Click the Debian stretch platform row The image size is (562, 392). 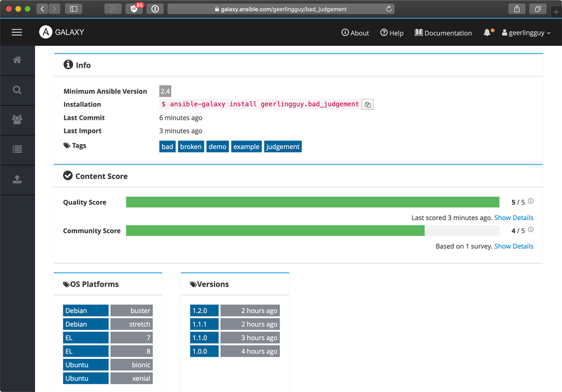(x=108, y=324)
